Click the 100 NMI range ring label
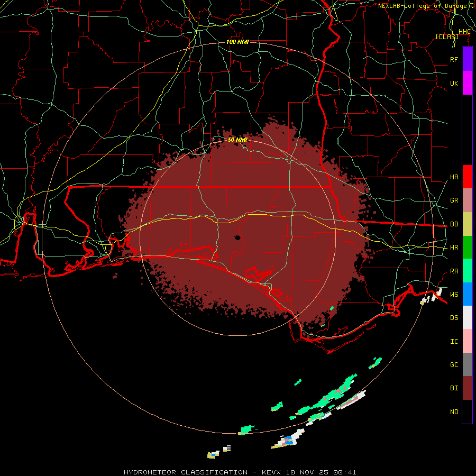The image size is (476, 476). (237, 42)
